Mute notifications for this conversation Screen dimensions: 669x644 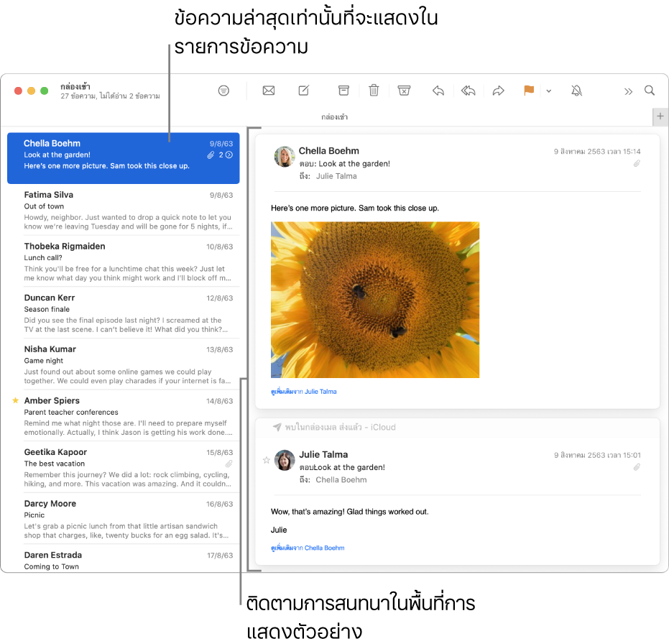(x=576, y=91)
